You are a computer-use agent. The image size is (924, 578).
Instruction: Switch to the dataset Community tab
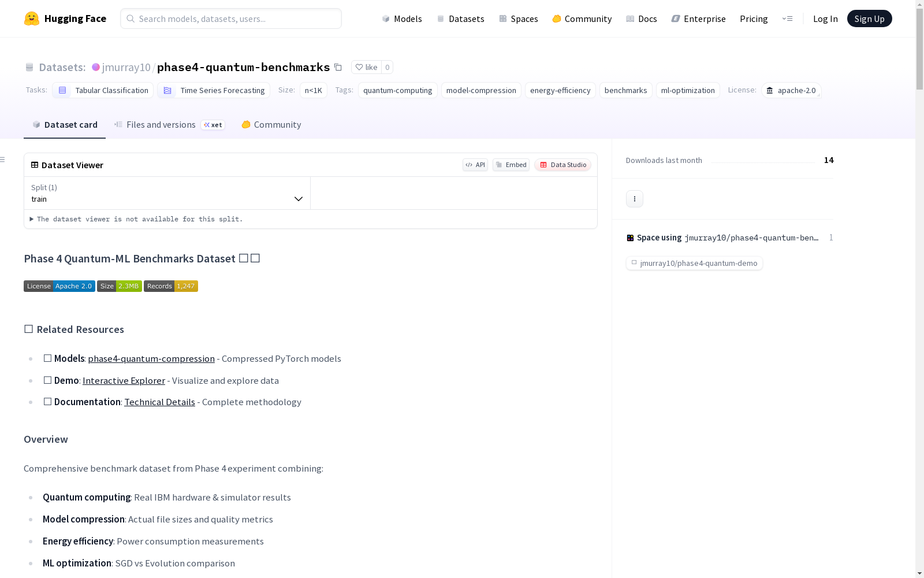coord(271,125)
